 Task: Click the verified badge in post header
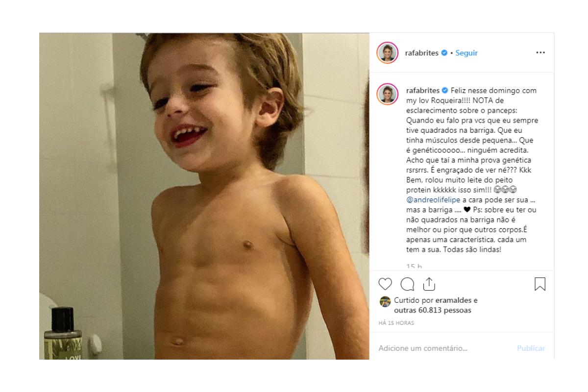[444, 53]
